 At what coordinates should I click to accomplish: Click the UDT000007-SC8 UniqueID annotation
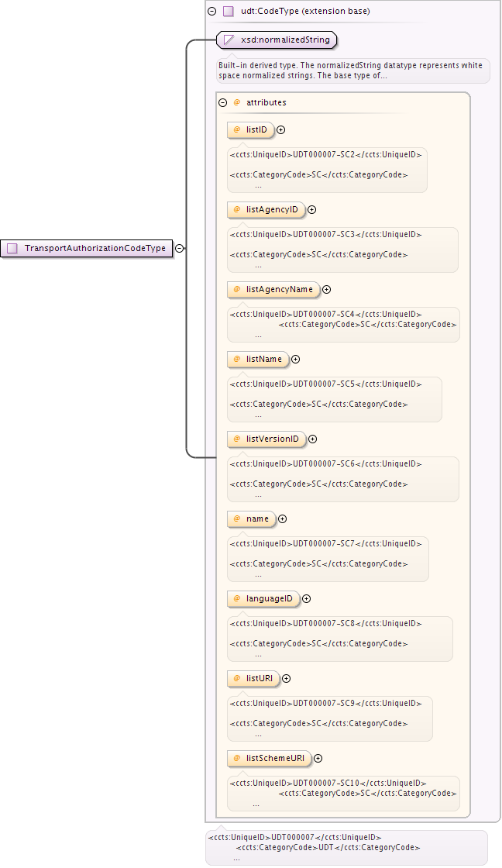[x=326, y=623]
